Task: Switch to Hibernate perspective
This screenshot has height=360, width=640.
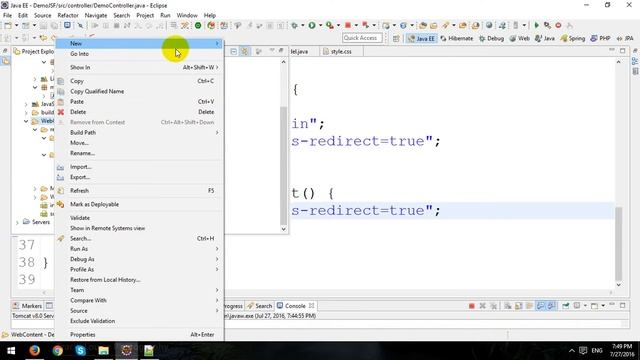Action: 456,38
